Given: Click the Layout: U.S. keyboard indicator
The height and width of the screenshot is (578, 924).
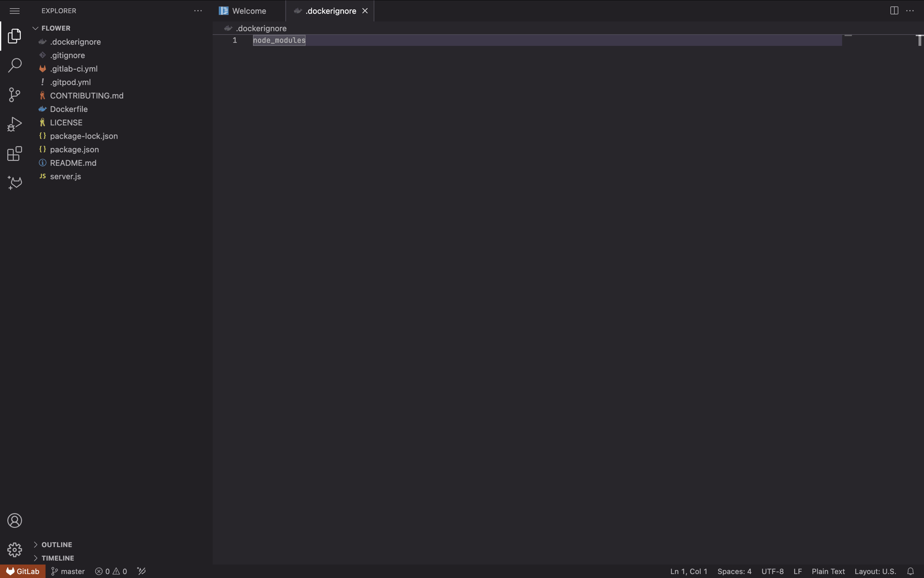Looking at the screenshot, I should coord(875,571).
